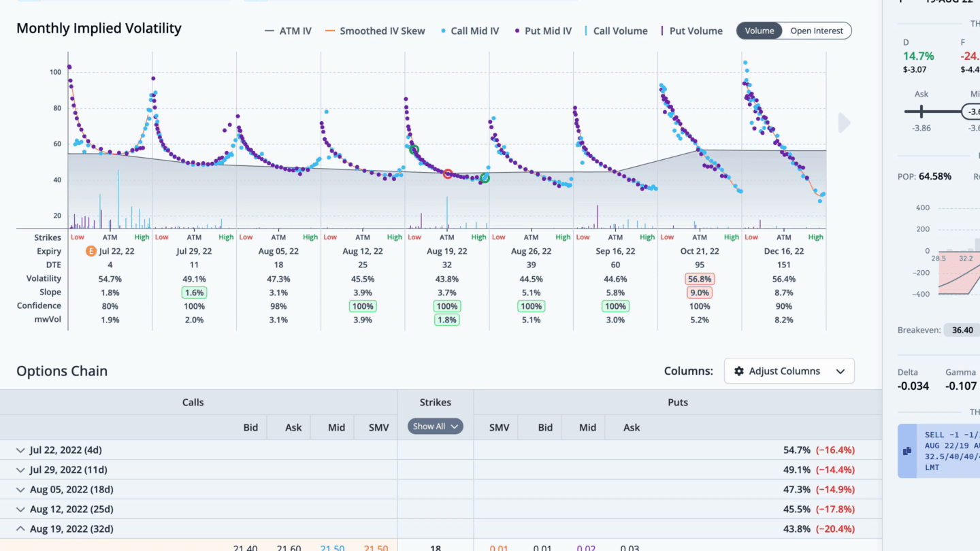The height and width of the screenshot is (551, 980).
Task: Click the Strikes column header
Action: point(436,403)
